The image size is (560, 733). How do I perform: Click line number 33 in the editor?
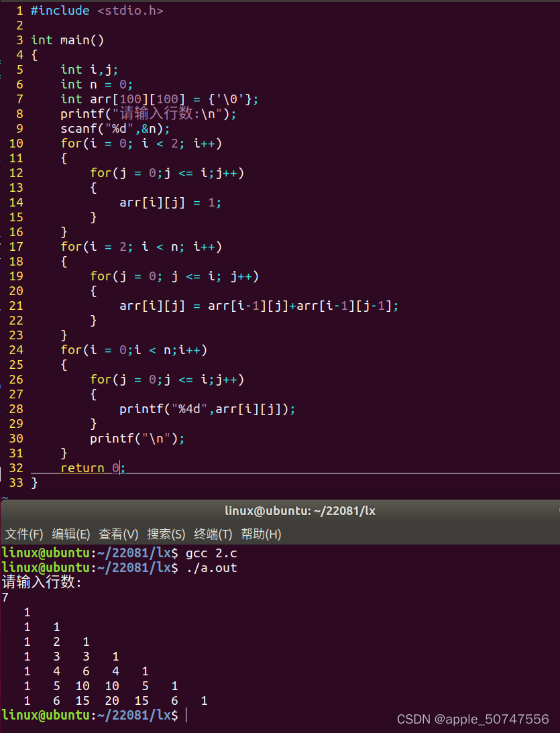point(16,482)
